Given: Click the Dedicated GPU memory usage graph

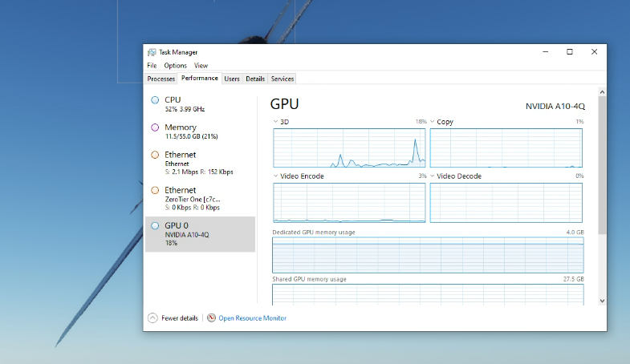Looking at the screenshot, I should click(428, 255).
